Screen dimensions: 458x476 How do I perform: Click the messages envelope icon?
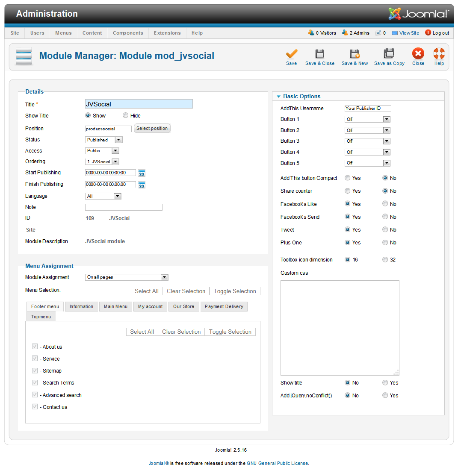pyautogui.click(x=378, y=33)
